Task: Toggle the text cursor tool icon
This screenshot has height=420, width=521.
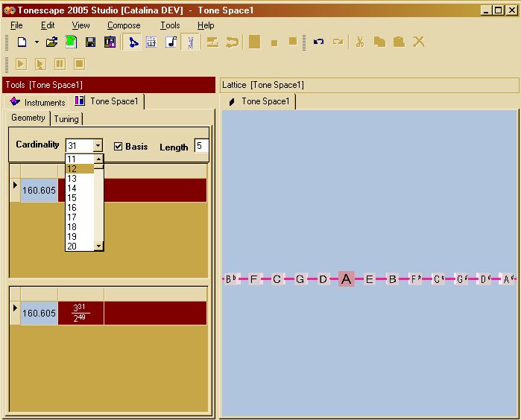Action: [190, 42]
